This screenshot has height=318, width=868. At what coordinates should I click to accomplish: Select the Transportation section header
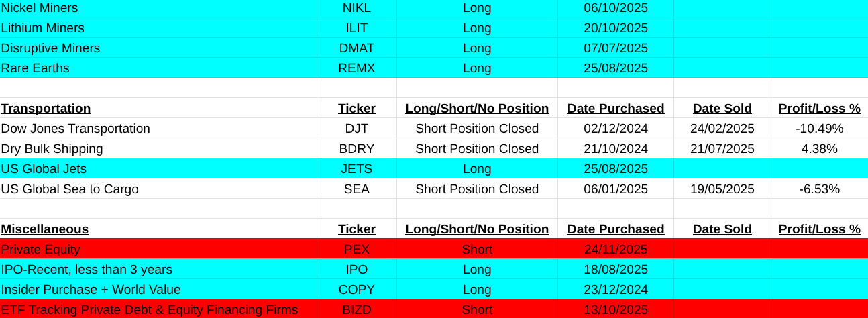(x=46, y=109)
